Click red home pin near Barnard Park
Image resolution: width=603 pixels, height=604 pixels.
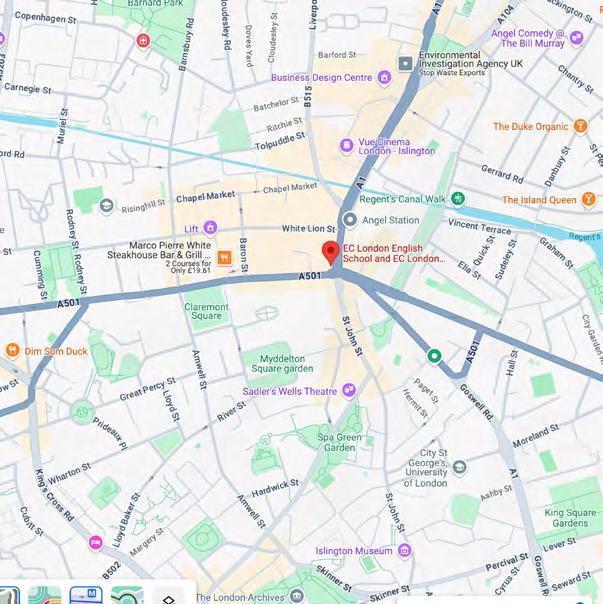(x=143, y=40)
